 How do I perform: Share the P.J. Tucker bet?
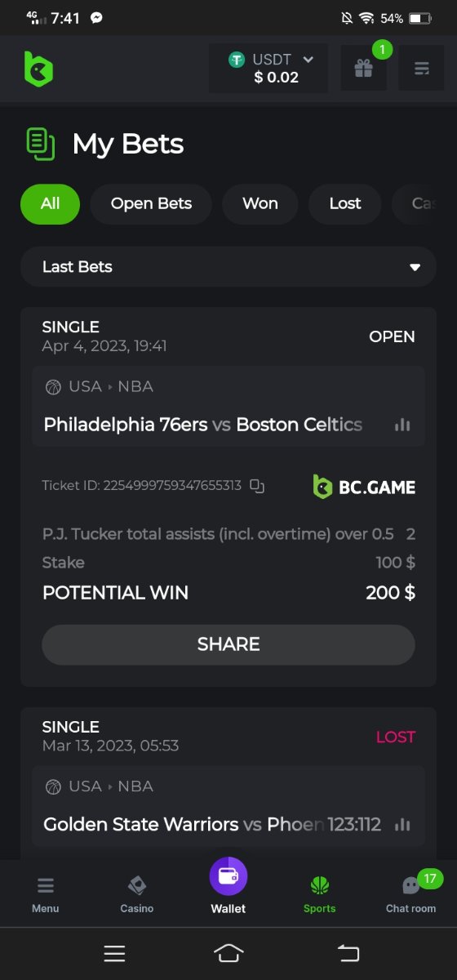coord(228,644)
